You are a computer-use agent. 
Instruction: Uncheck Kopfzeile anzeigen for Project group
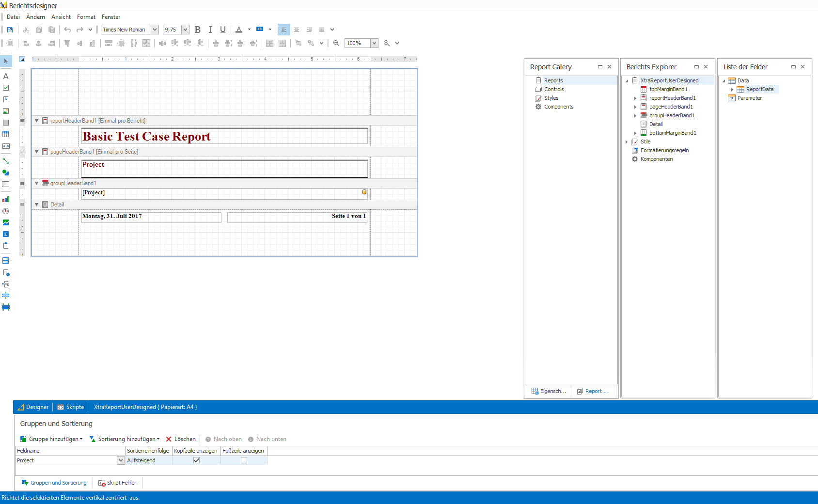point(196,460)
